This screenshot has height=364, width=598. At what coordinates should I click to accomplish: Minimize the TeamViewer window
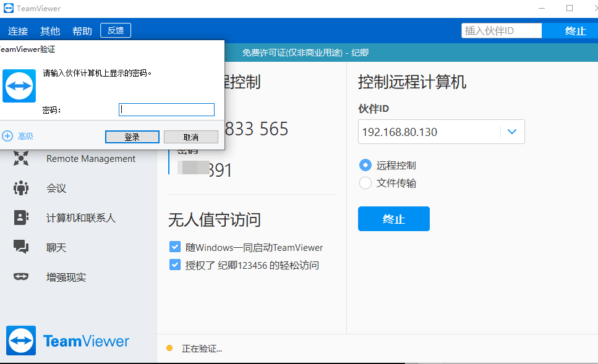pyautogui.click(x=542, y=8)
